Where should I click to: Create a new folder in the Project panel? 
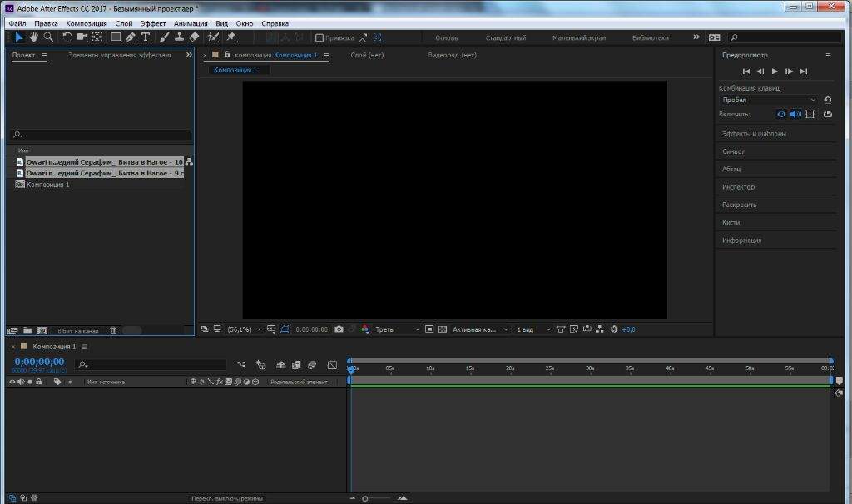[x=27, y=330]
